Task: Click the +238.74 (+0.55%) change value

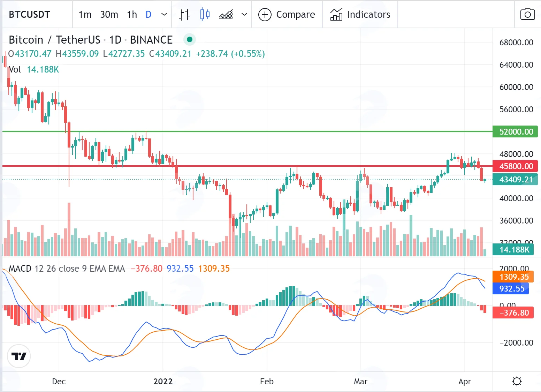Action: 230,54
